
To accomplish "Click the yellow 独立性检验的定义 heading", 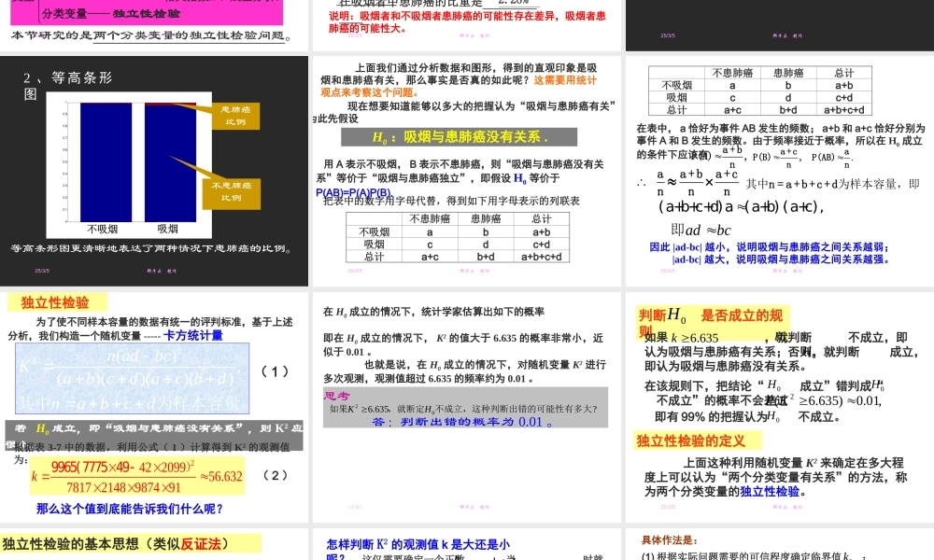I will point(697,441).
